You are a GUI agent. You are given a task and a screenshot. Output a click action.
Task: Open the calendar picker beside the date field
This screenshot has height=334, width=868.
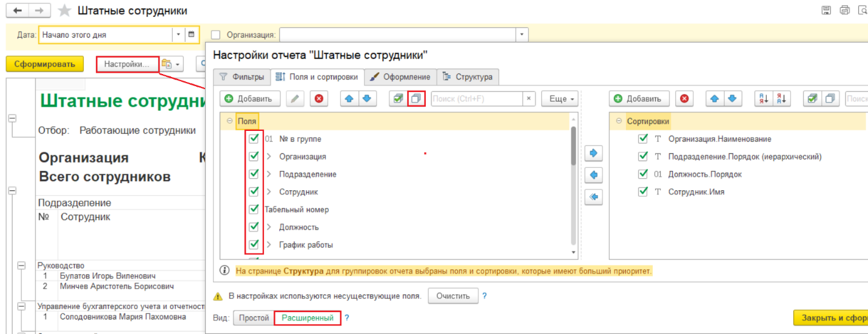coord(190,35)
